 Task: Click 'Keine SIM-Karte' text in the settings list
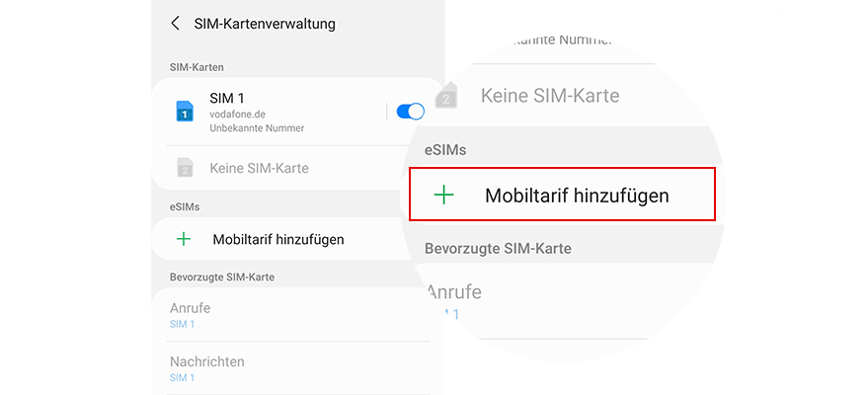259,168
